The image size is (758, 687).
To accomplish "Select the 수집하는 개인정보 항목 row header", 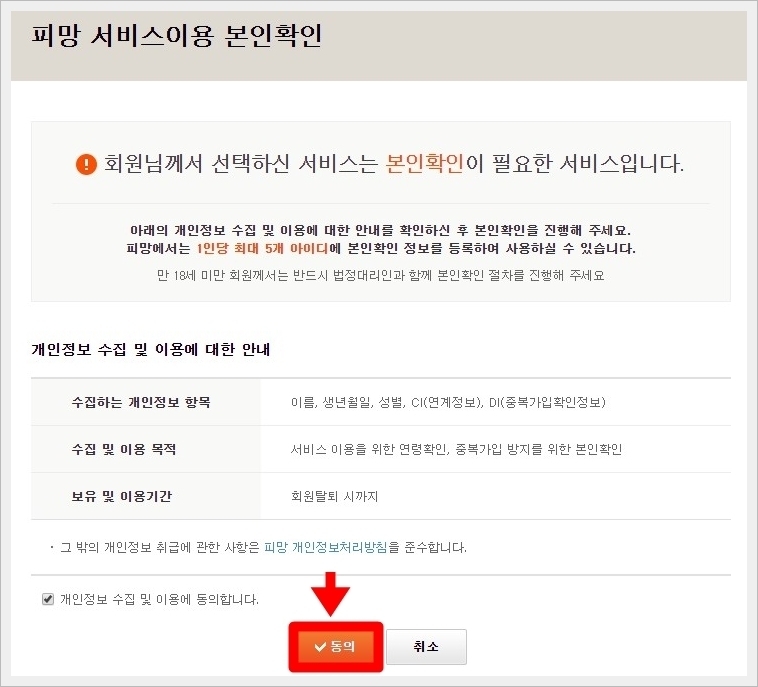I will (x=141, y=402).
